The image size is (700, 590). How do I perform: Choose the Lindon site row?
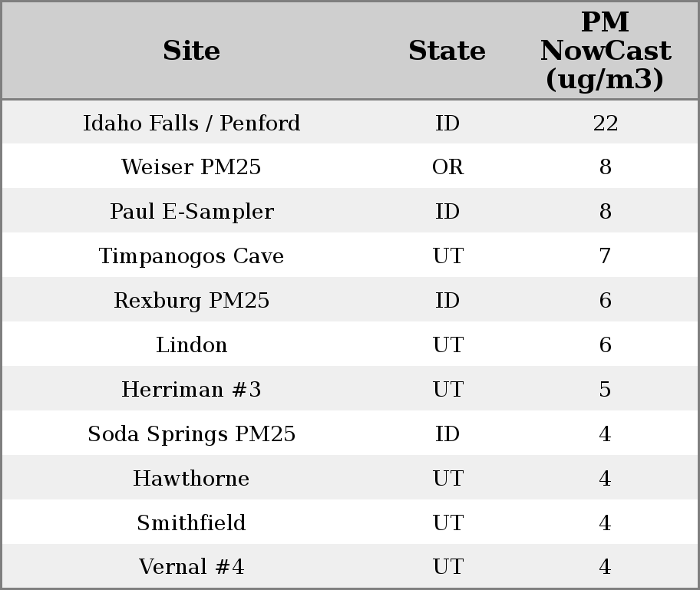(191, 345)
